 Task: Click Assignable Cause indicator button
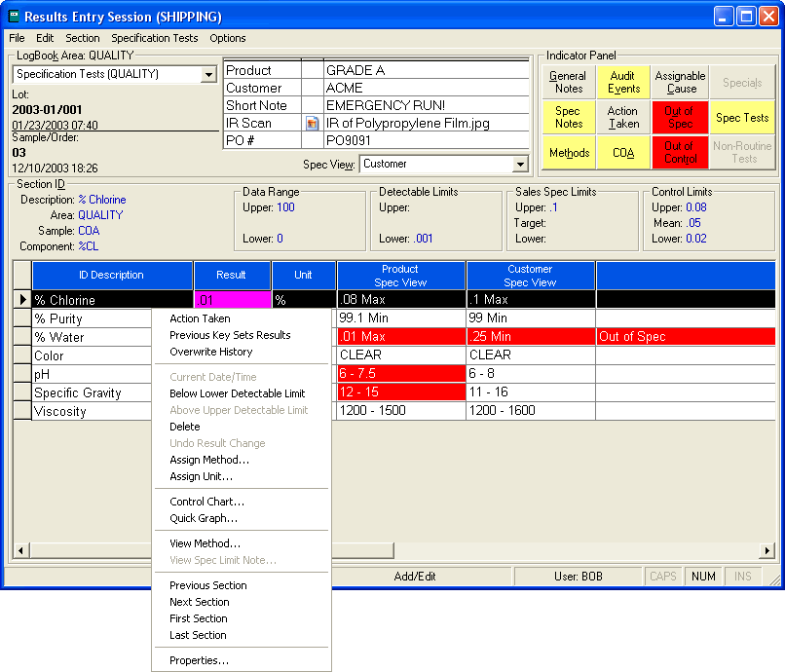(680, 82)
